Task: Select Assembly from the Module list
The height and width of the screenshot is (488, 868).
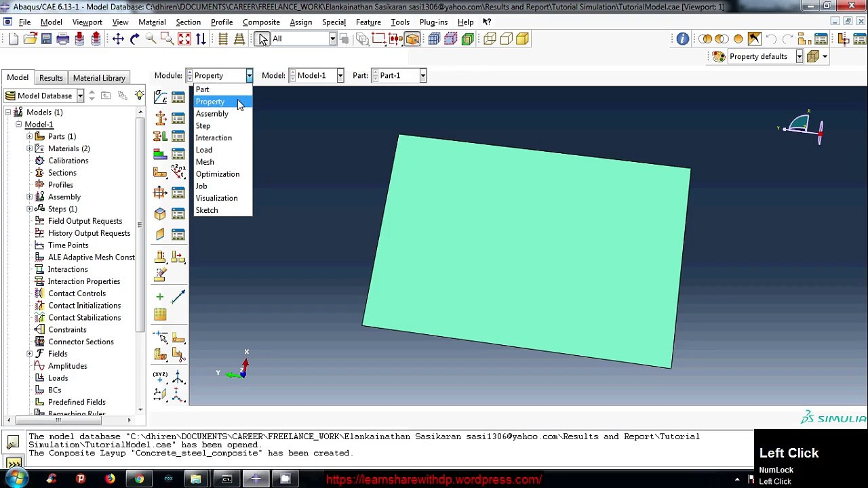Action: tap(222, 114)
